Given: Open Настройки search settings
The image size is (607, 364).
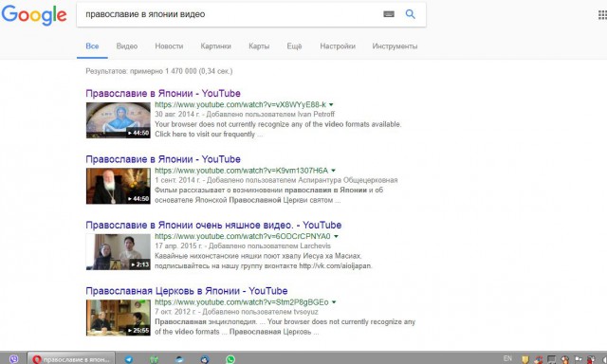Looking at the screenshot, I should click(x=338, y=46).
